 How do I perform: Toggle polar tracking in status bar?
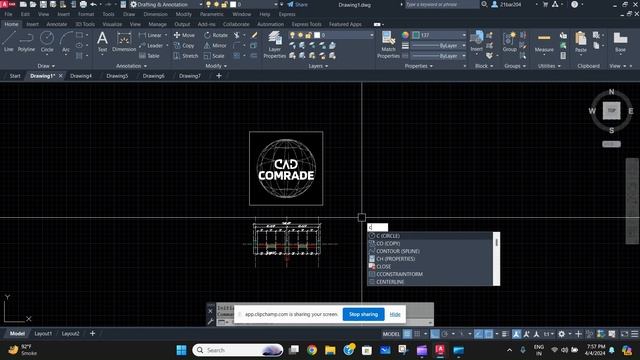[x=445, y=334]
